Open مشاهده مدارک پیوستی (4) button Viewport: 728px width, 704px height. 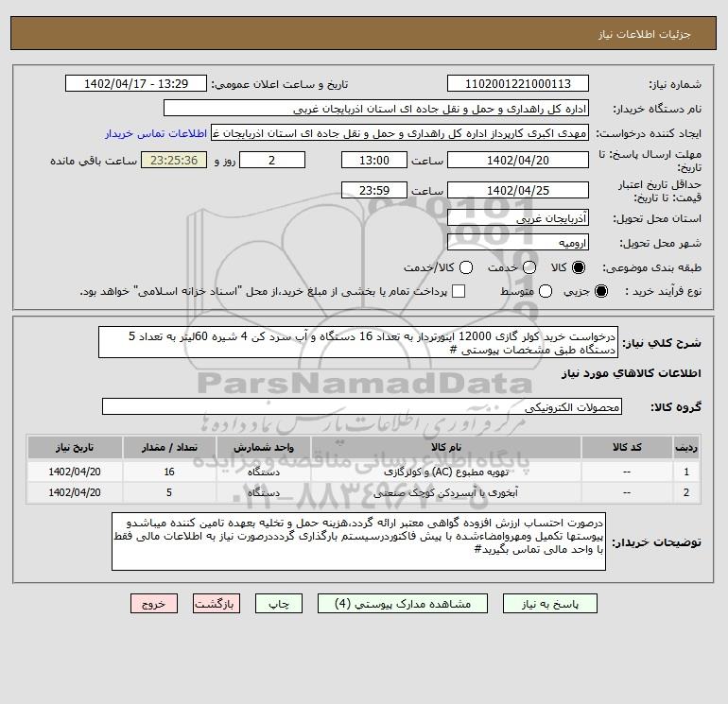(x=403, y=604)
